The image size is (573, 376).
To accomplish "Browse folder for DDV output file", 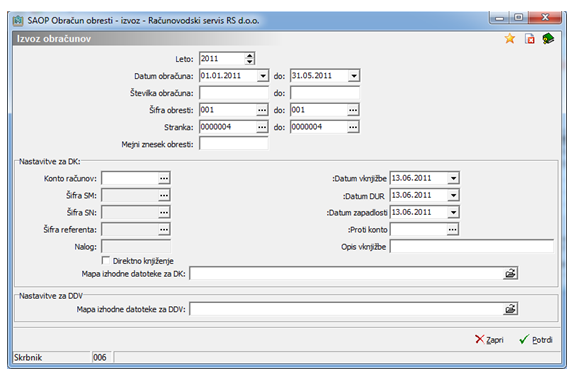I will tap(510, 309).
